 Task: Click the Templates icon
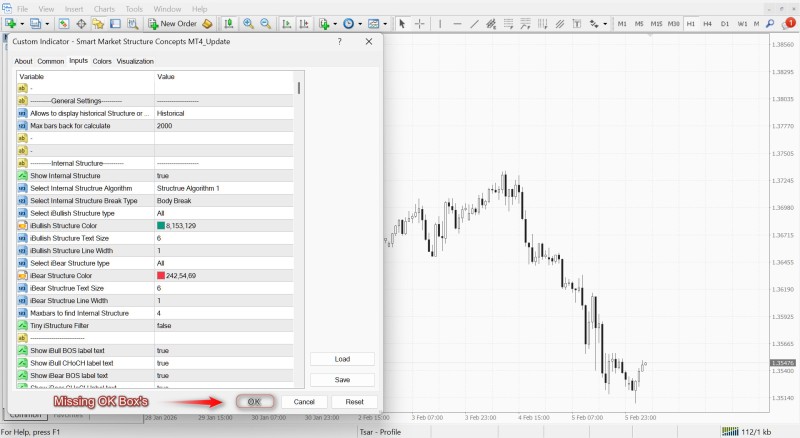(374, 23)
